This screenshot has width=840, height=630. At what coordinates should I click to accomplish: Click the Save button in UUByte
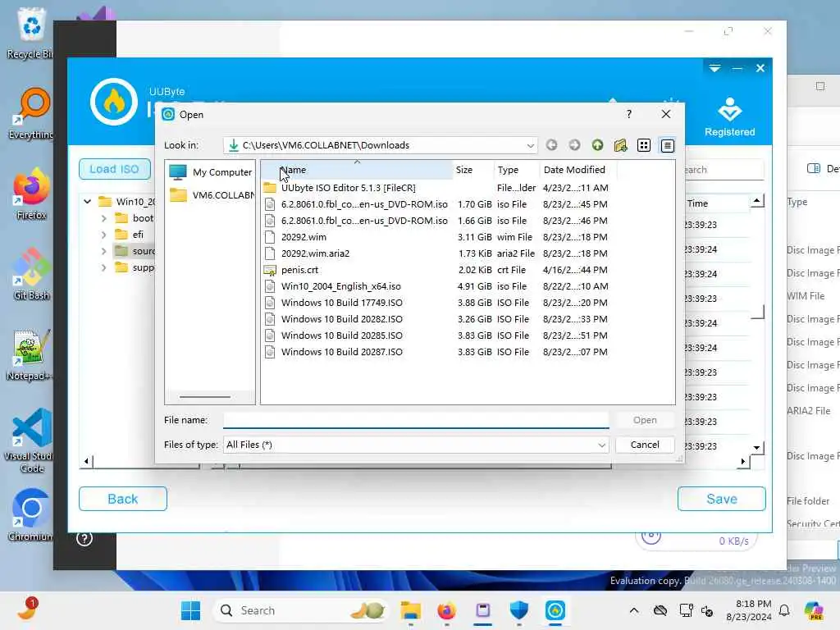(721, 499)
